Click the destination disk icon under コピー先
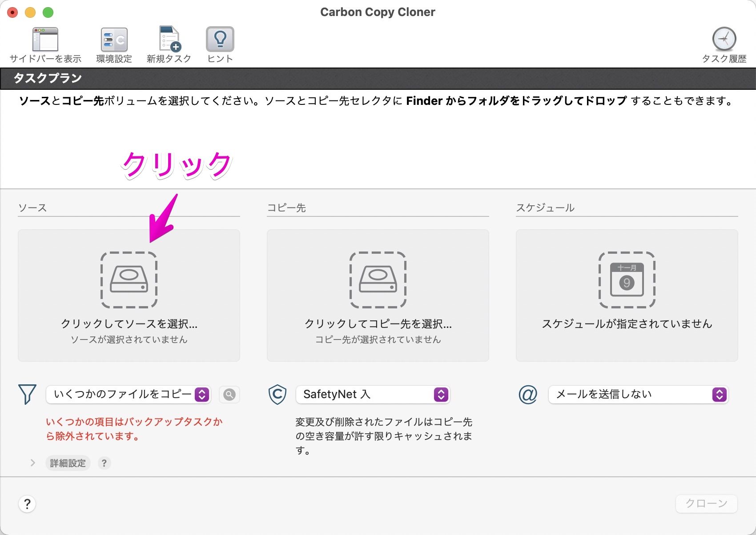The image size is (756, 535). tap(378, 279)
